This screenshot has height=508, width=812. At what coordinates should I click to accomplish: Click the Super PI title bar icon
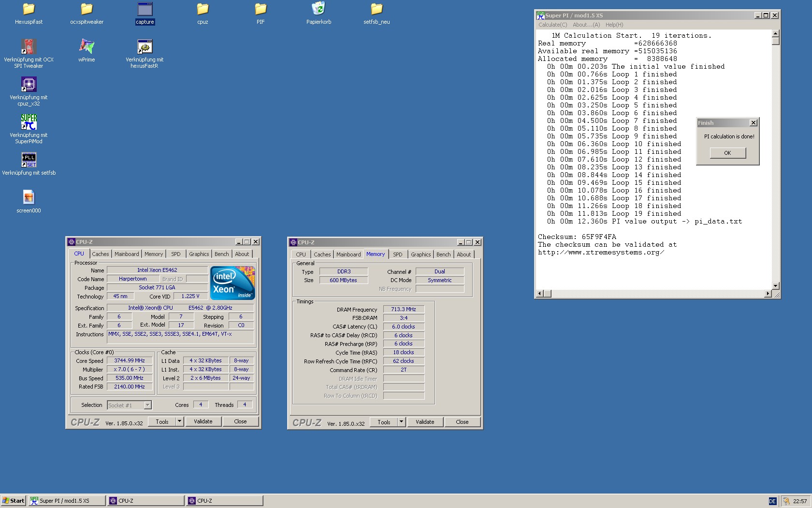point(540,15)
